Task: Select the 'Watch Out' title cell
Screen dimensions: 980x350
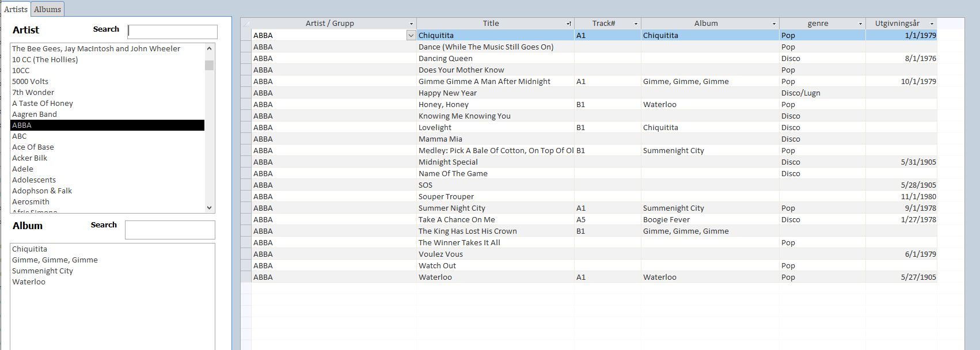Action: click(495, 265)
